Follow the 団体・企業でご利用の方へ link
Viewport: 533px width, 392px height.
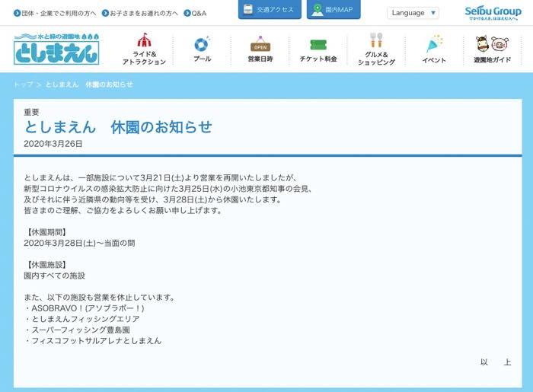pos(59,13)
